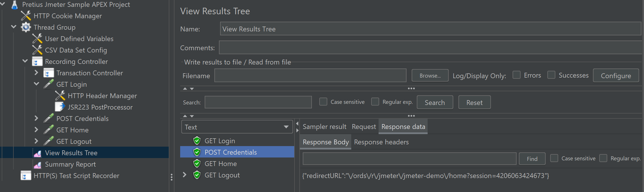Click the Browse... button
644x192 pixels.
pyautogui.click(x=430, y=76)
